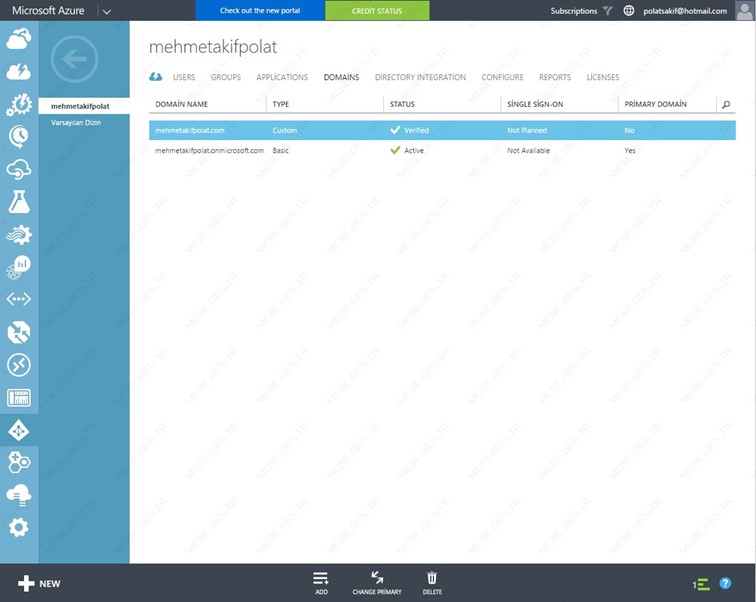Switch to the Applications tab
The image size is (756, 602).
point(282,77)
